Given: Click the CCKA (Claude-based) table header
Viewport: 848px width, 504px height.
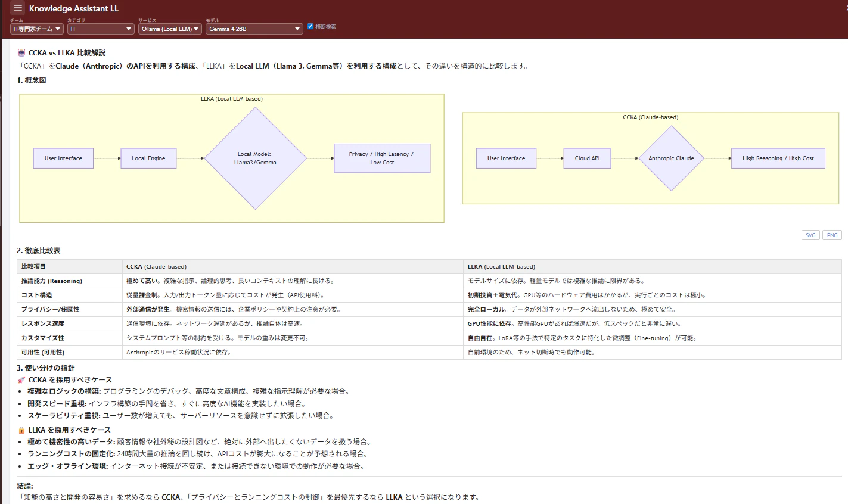Looking at the screenshot, I should coord(293,266).
